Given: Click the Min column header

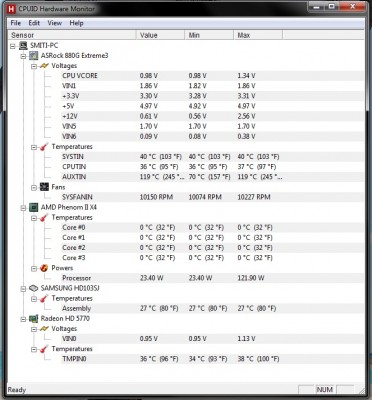Looking at the screenshot, I should (x=209, y=35).
